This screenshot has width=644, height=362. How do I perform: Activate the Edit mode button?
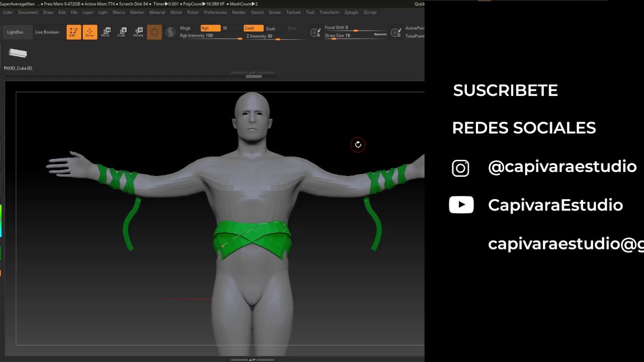(x=73, y=32)
